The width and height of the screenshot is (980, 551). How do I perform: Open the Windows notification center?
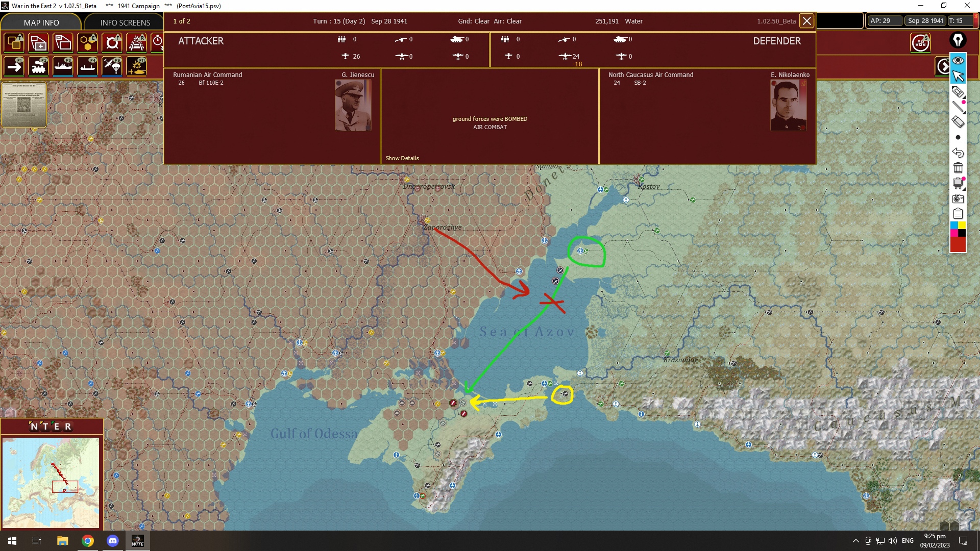tap(964, 541)
